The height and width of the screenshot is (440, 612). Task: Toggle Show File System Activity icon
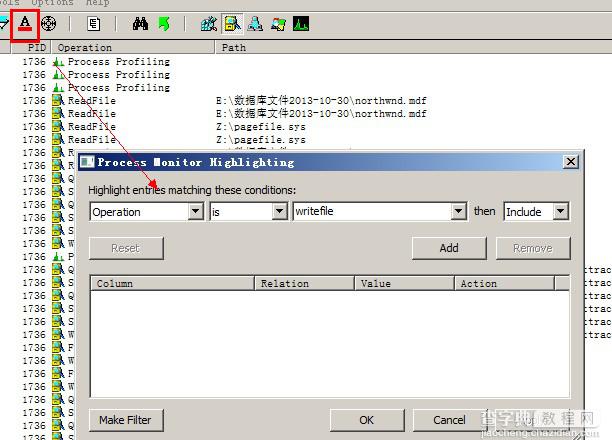pyautogui.click(x=232, y=24)
